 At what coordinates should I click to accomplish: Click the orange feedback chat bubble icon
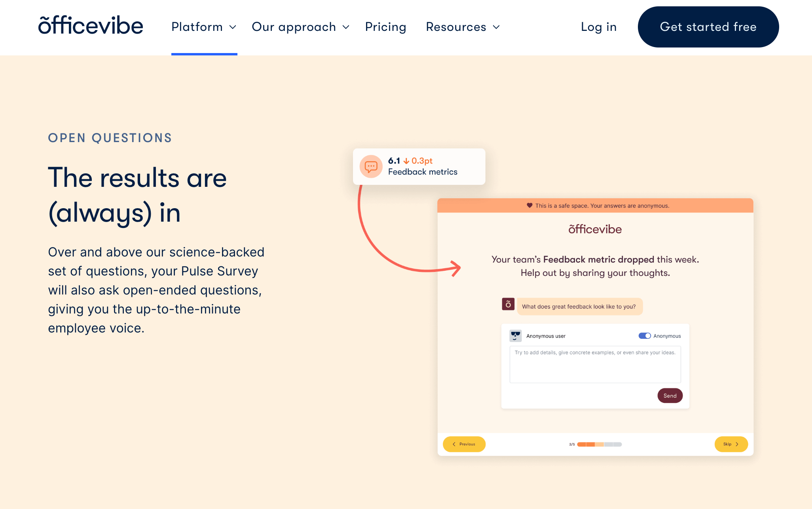pyautogui.click(x=371, y=167)
